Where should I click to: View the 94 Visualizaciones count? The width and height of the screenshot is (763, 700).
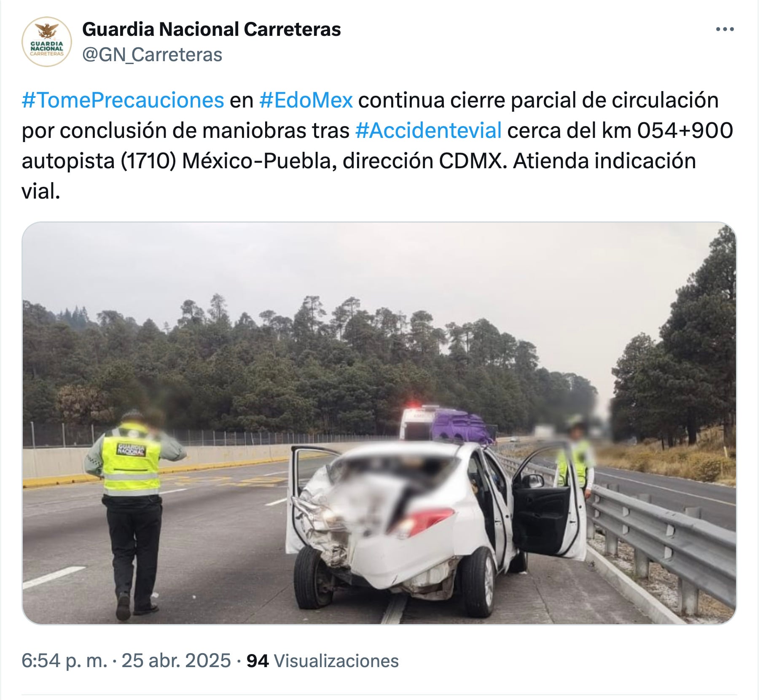(x=322, y=661)
